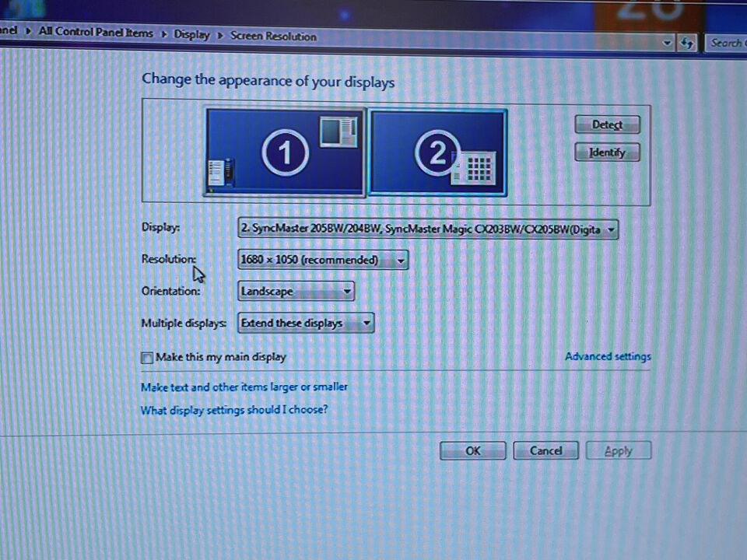Check 'Make this my main display'

(147, 358)
